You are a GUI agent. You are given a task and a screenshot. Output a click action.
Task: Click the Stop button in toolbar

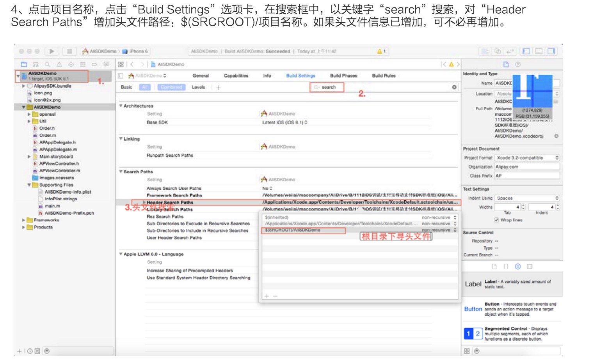pyautogui.click(x=69, y=51)
